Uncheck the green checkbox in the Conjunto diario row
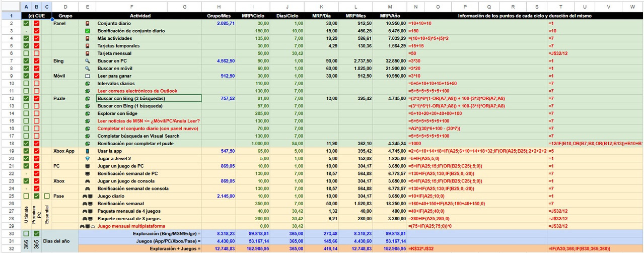Screen dimensions: 644x253 26,24
